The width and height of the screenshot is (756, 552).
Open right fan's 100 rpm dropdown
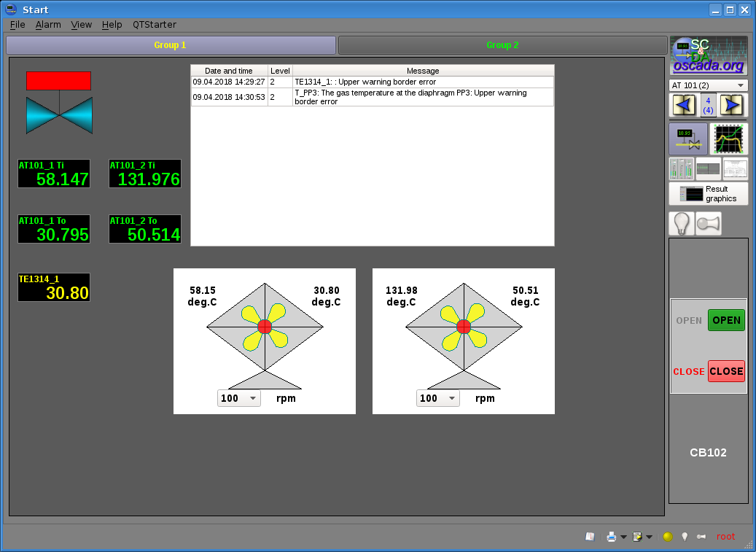coord(438,398)
